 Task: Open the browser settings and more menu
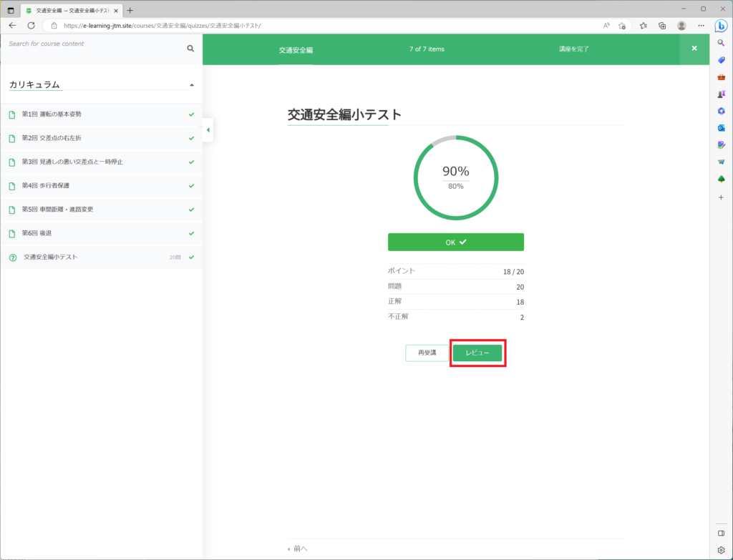pos(701,25)
